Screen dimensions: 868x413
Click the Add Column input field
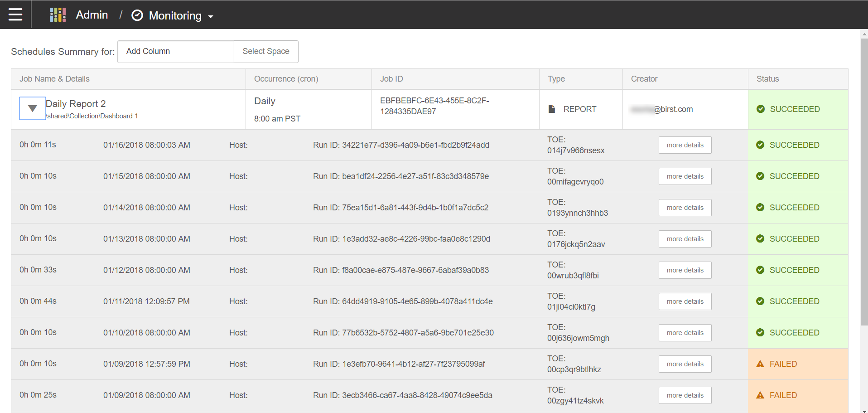coord(176,51)
